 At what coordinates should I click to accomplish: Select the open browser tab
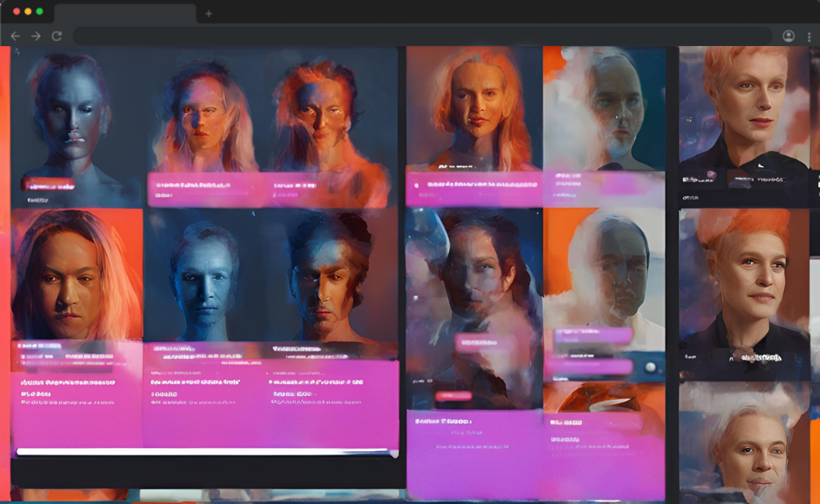124,13
